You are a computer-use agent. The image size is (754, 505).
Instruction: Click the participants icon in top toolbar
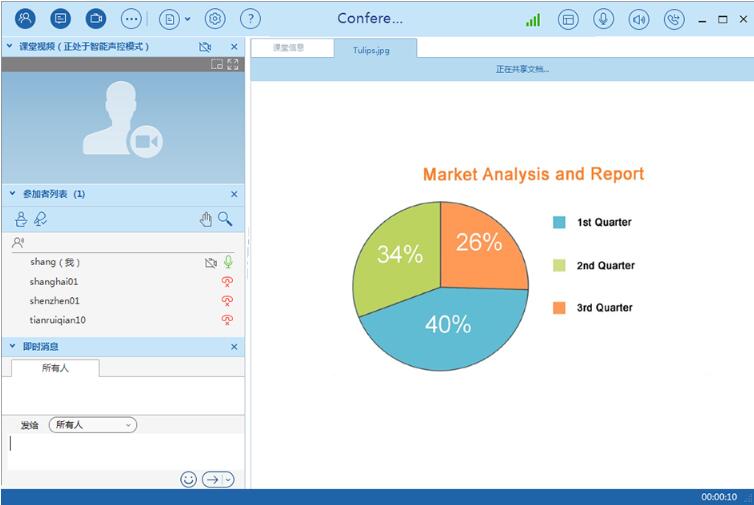coord(25,18)
